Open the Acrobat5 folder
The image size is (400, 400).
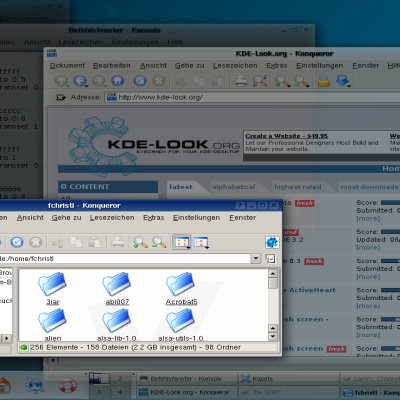pyautogui.click(x=181, y=289)
